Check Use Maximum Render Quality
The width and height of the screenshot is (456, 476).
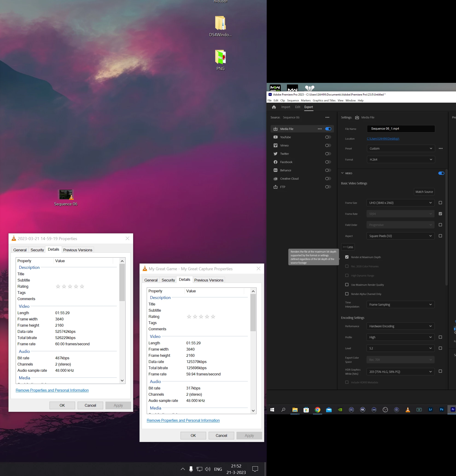click(347, 285)
